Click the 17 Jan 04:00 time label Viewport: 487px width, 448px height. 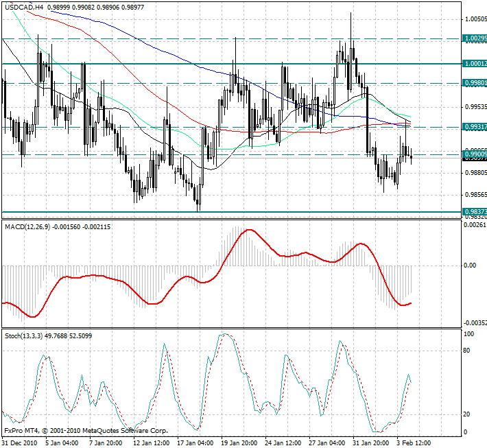pyautogui.click(x=195, y=443)
